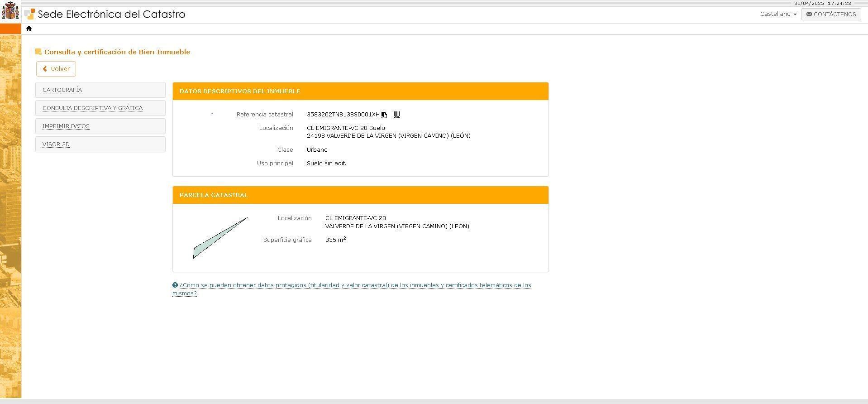Open the Castellano language dropdown
The width and height of the screenshot is (868, 404).
pos(778,14)
